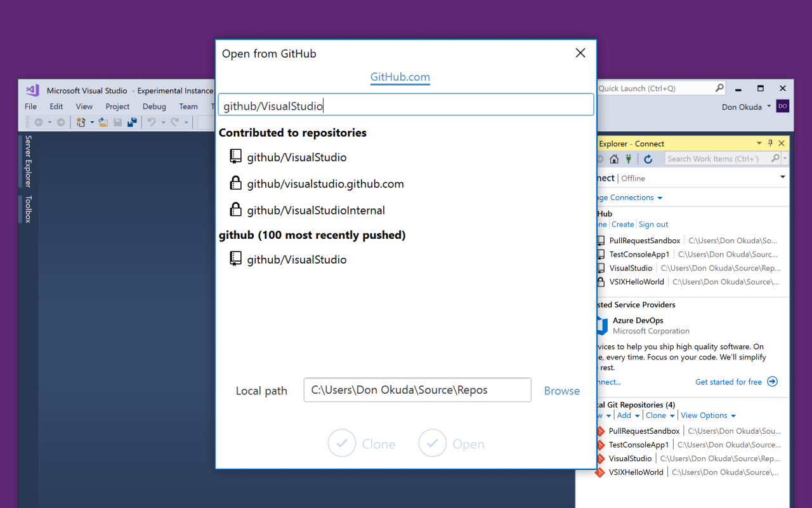Click the Clone button in dialog

[362, 443]
